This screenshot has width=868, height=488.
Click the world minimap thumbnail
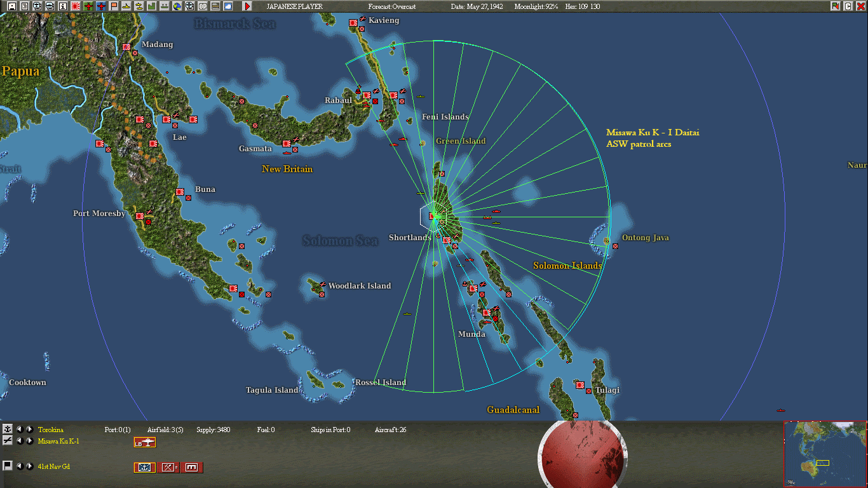point(825,454)
